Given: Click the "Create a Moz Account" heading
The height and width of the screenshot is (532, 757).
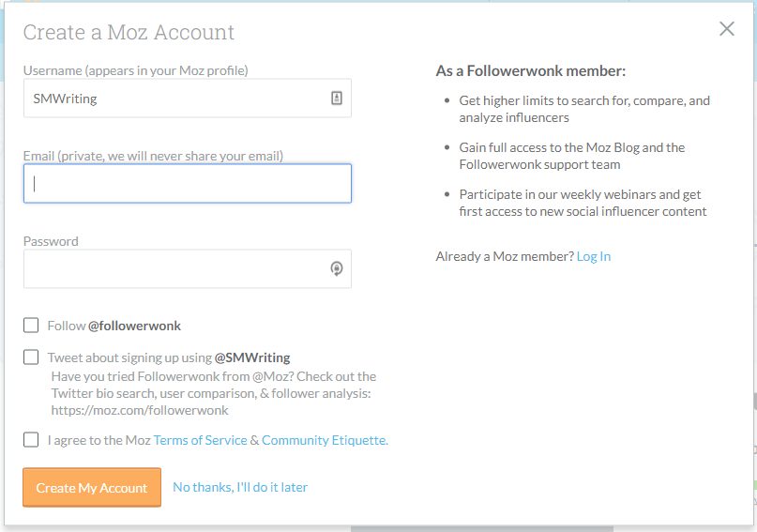Looking at the screenshot, I should tap(129, 32).
